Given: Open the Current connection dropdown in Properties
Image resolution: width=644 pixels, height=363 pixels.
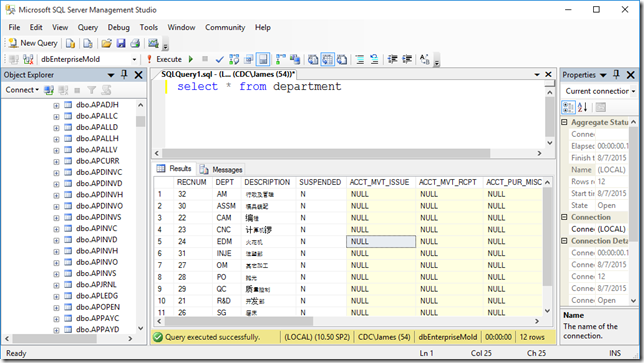Looking at the screenshot, I should (x=633, y=91).
